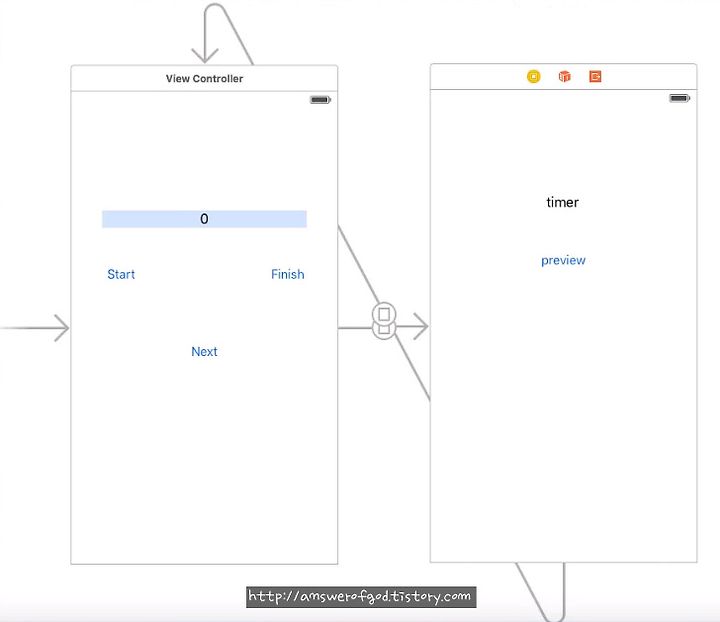Click the battery icon in the View Controller scene
720x622 pixels.
(x=320, y=100)
